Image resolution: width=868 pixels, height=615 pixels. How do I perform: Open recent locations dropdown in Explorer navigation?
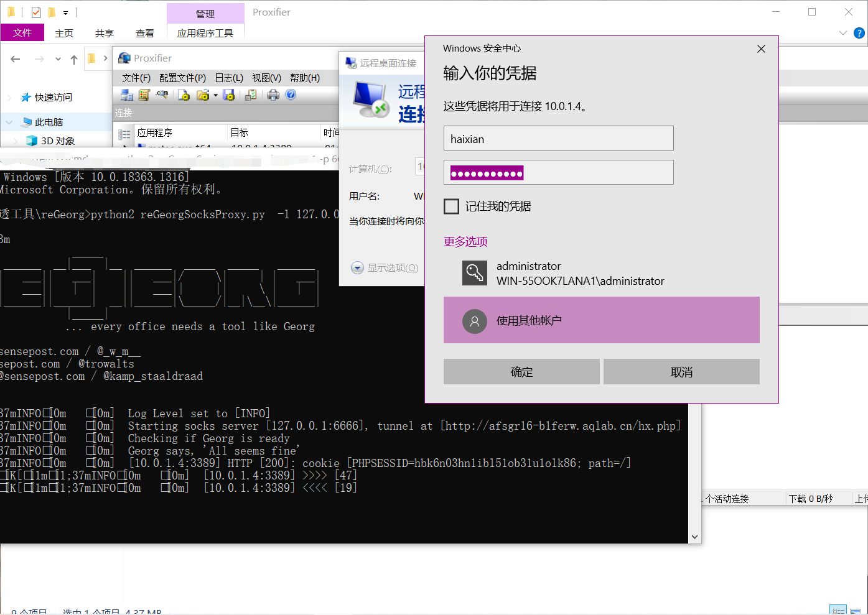pyautogui.click(x=58, y=59)
